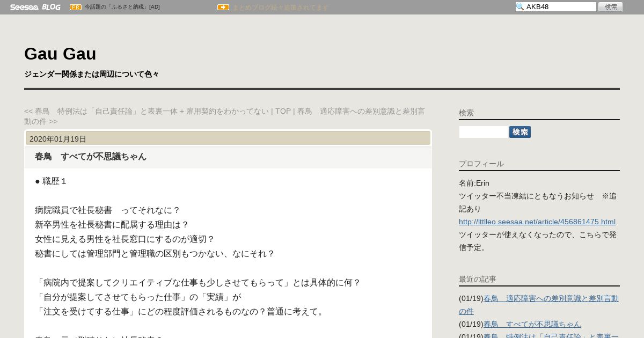Select the line 新卒男性を社長秘書に配属する理由は？
The height and width of the screenshot is (338, 644).
(112, 225)
